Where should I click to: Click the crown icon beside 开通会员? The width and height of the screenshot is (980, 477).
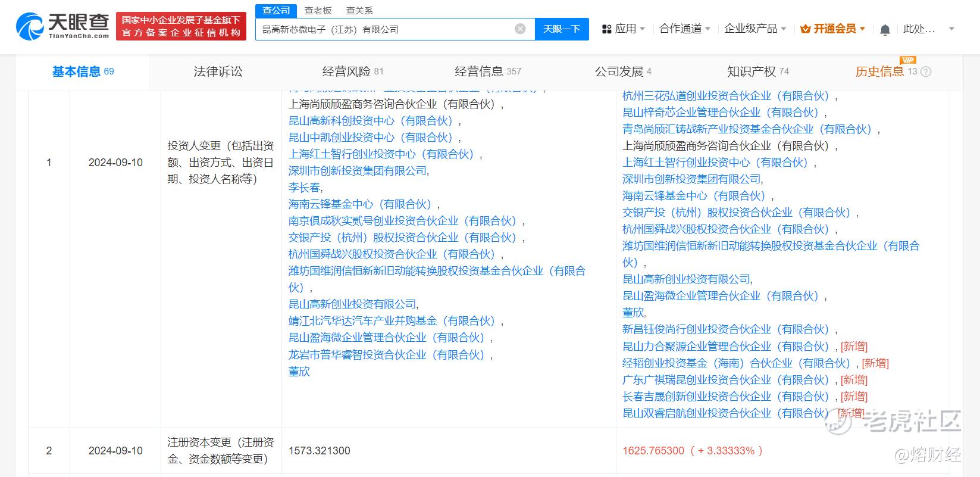(x=806, y=29)
